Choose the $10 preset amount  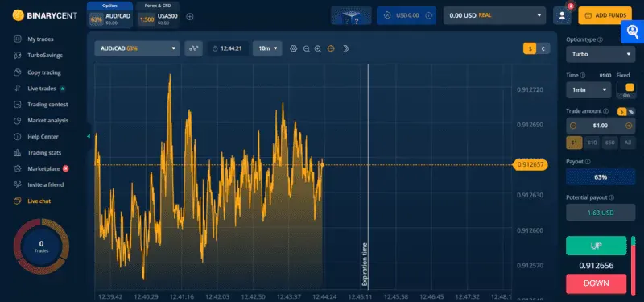pyautogui.click(x=592, y=143)
